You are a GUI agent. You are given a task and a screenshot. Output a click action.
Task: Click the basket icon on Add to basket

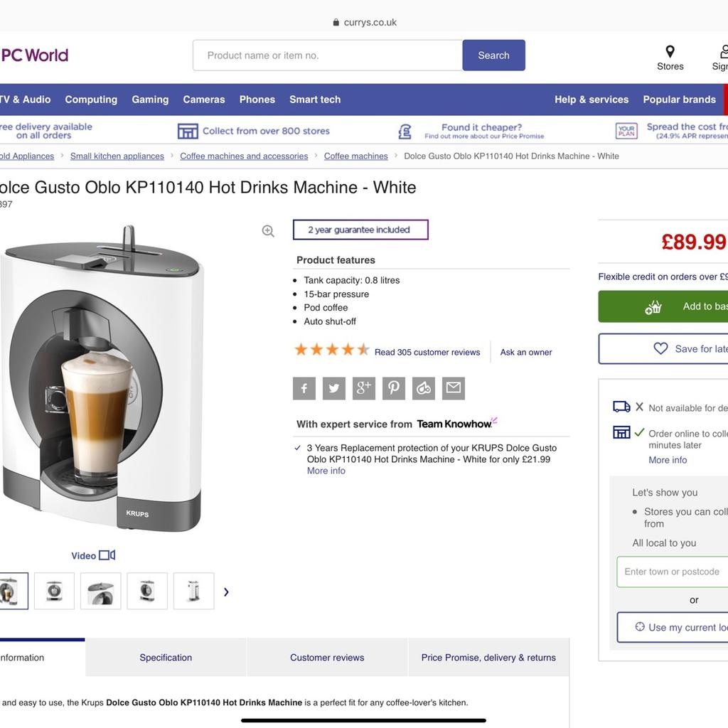[653, 306]
